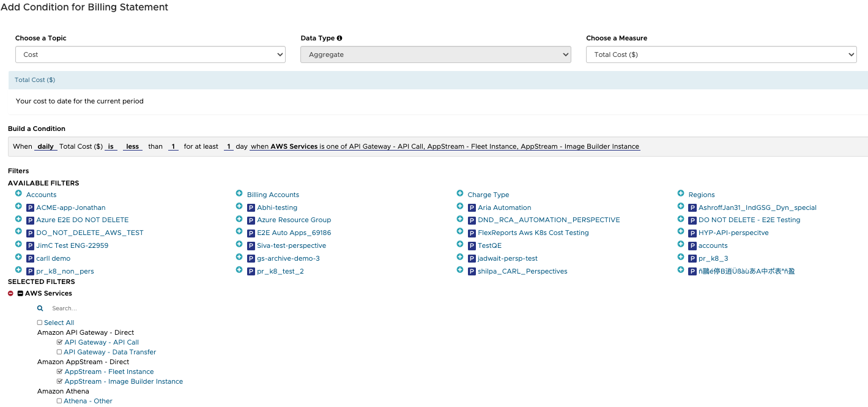868x407 pixels.
Task: Click the 'daily' frequency link in condition
Action: pyautogui.click(x=45, y=147)
